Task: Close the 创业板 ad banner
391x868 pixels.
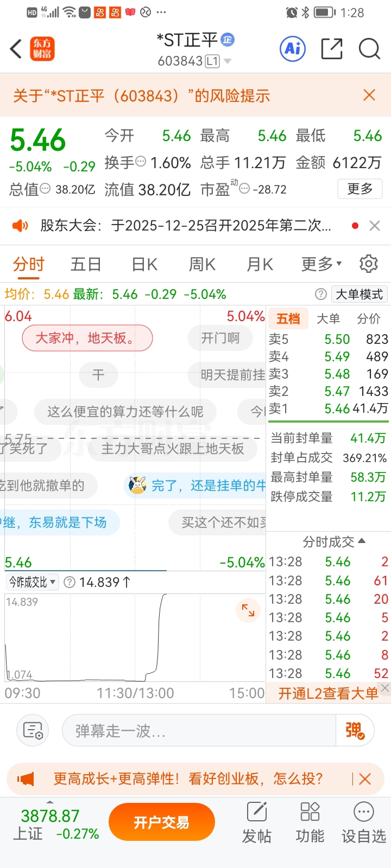Action: coord(365,779)
